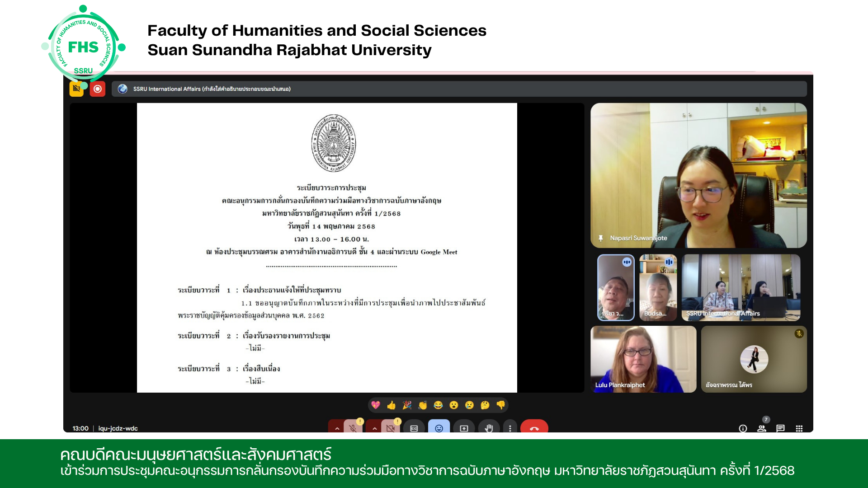Image resolution: width=868 pixels, height=488 pixels.
Task: Expand video settings chevron beside camera
Action: tap(374, 428)
